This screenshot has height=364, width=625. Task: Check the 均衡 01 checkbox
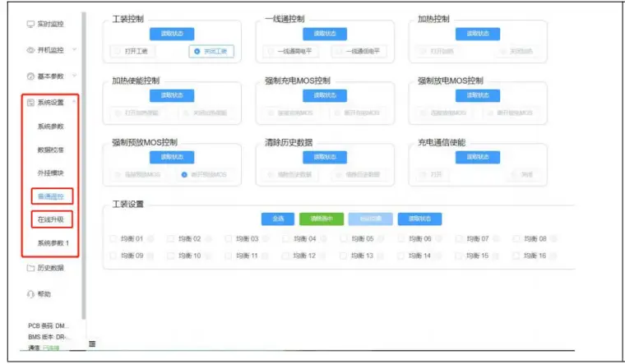click(113, 239)
